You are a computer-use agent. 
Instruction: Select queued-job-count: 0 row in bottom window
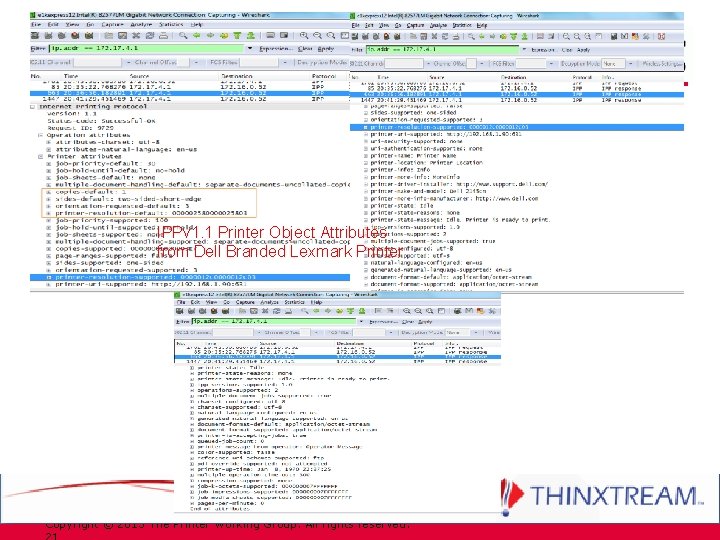231,441
